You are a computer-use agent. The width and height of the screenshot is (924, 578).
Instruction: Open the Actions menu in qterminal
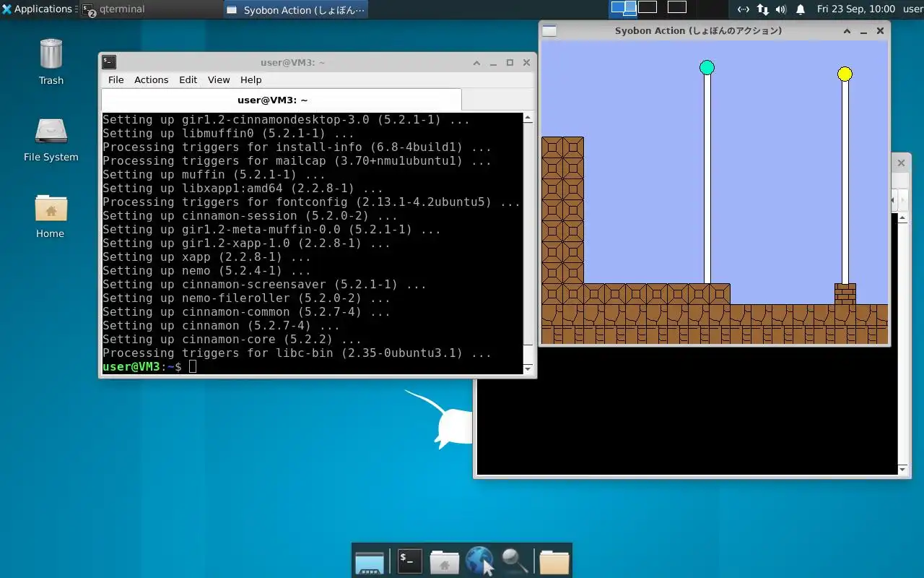tap(151, 79)
